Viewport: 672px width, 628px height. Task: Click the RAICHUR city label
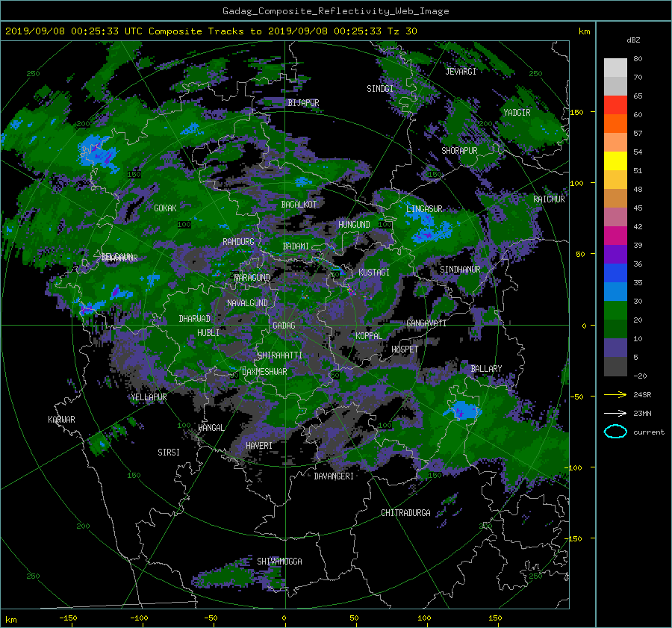click(x=549, y=199)
